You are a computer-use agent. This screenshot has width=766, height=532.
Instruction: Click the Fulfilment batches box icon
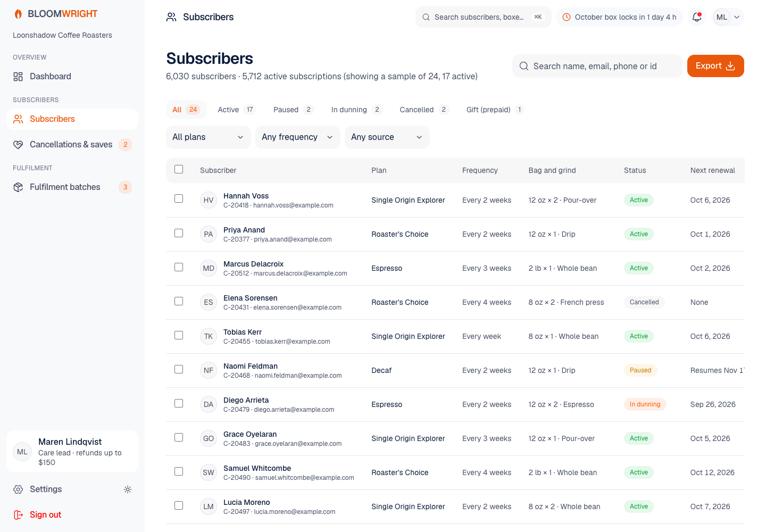pyautogui.click(x=18, y=187)
